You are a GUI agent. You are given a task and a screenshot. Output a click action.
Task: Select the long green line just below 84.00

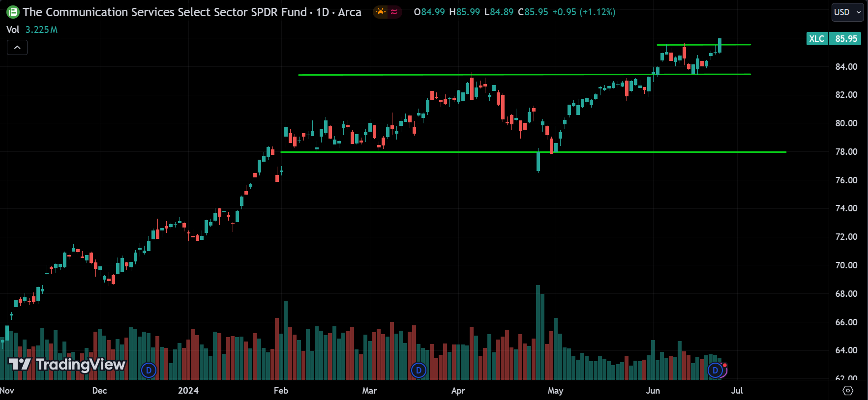coord(525,75)
